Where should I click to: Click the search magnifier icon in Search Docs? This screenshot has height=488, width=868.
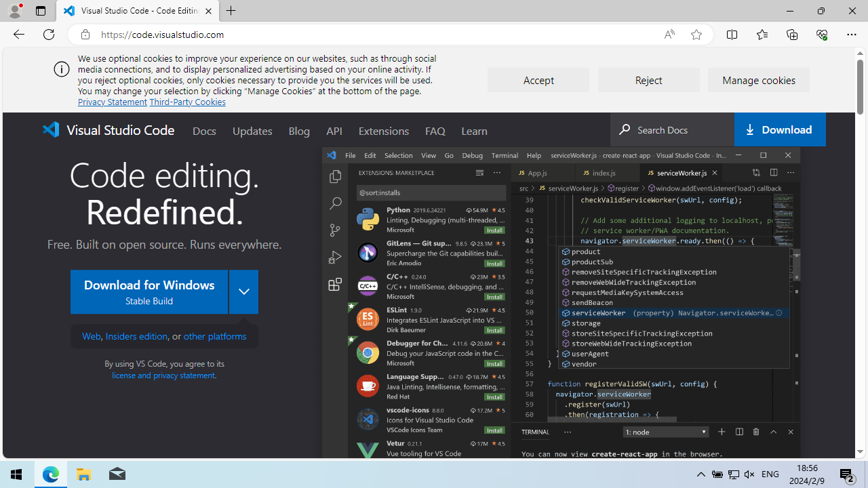click(625, 129)
